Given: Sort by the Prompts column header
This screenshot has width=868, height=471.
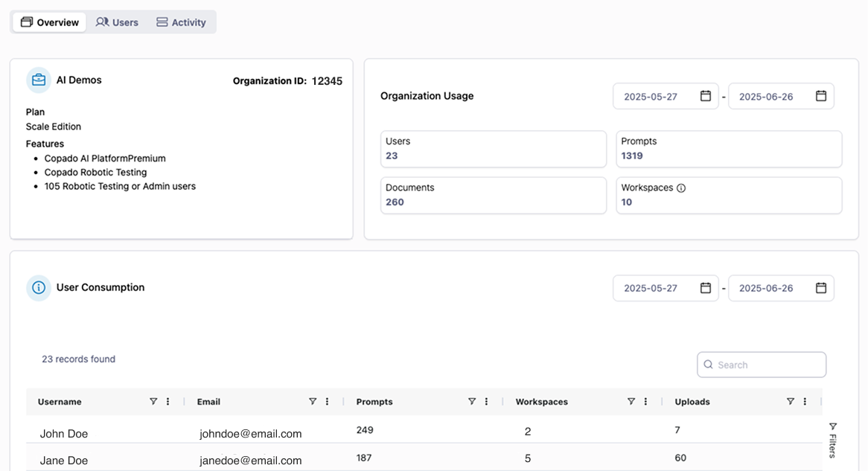Looking at the screenshot, I should (x=374, y=402).
